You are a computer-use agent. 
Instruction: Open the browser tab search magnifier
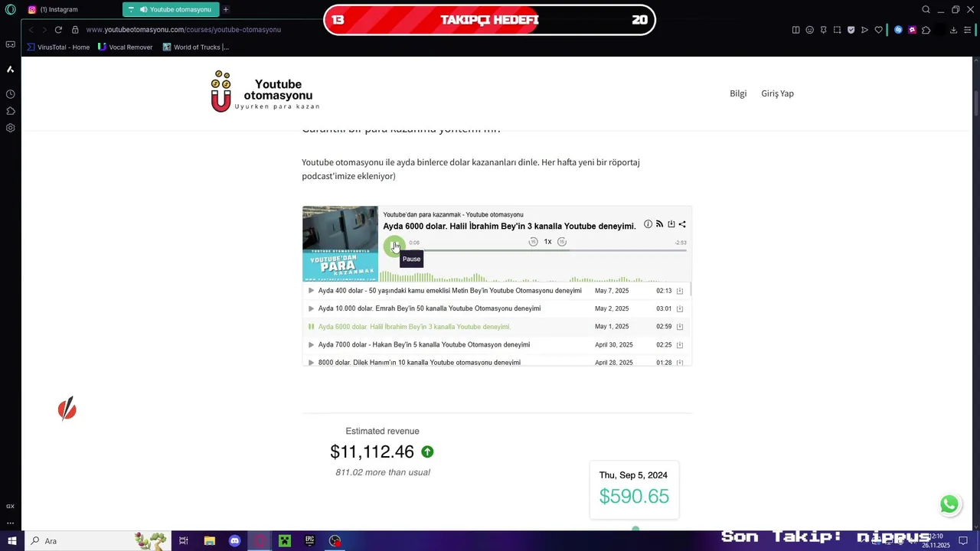[x=926, y=10]
